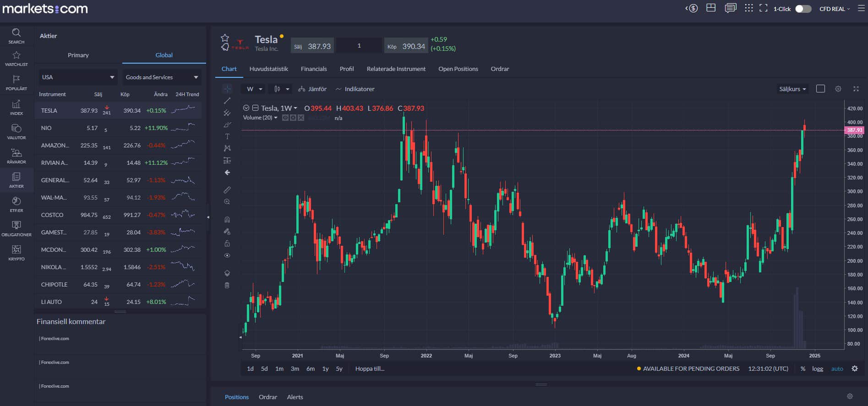Click the back arrow drawing icon
The image size is (868, 406).
point(227,173)
